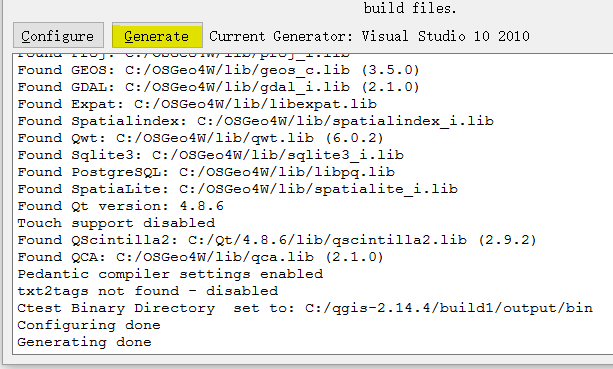Select the Current Generator Visual Studio label
This screenshot has height=369, width=613.
click(x=369, y=36)
